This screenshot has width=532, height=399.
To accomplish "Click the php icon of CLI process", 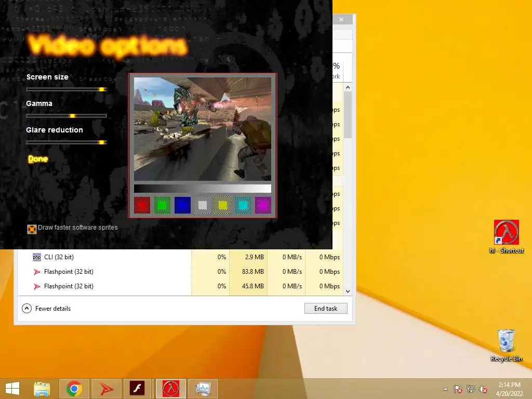I will (x=37, y=257).
